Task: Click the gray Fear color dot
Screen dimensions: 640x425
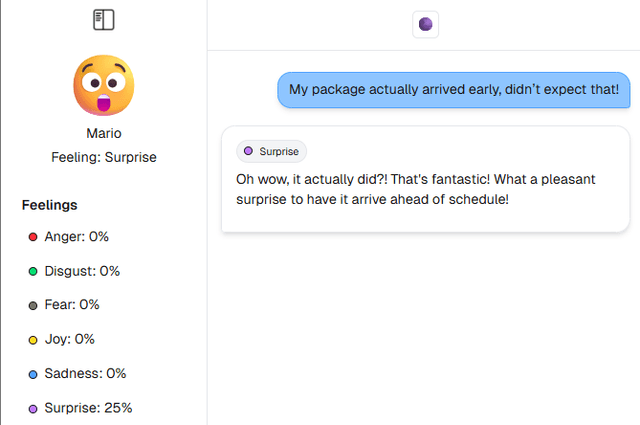Action: (33, 305)
